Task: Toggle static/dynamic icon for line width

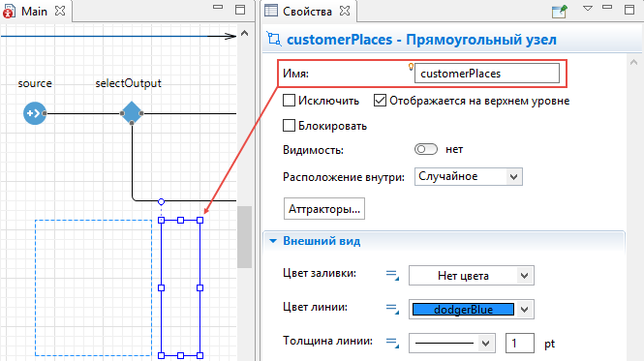Action: pyautogui.click(x=392, y=343)
